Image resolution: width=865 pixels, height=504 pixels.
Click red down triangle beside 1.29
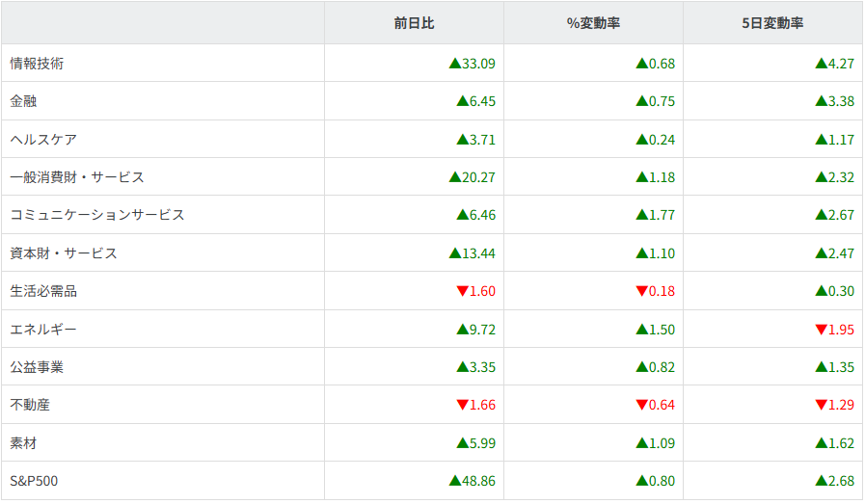[821, 406]
